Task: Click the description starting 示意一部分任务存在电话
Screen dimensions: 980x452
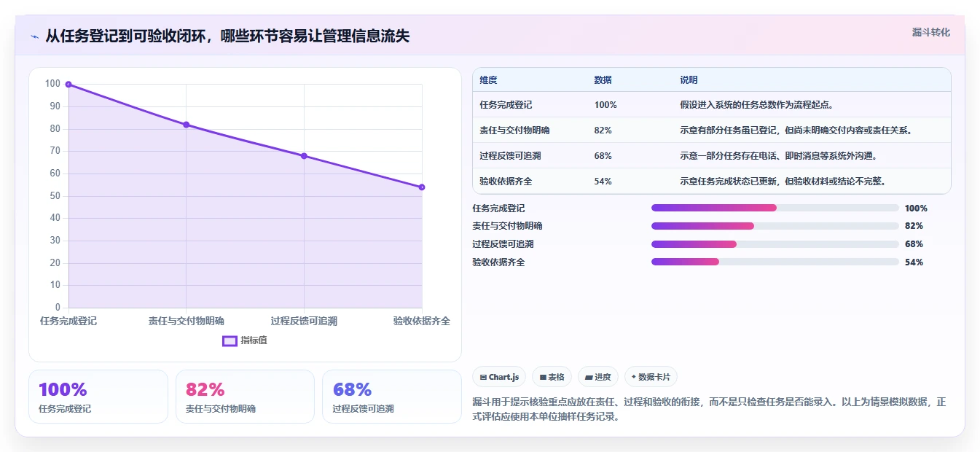Action: (779, 156)
